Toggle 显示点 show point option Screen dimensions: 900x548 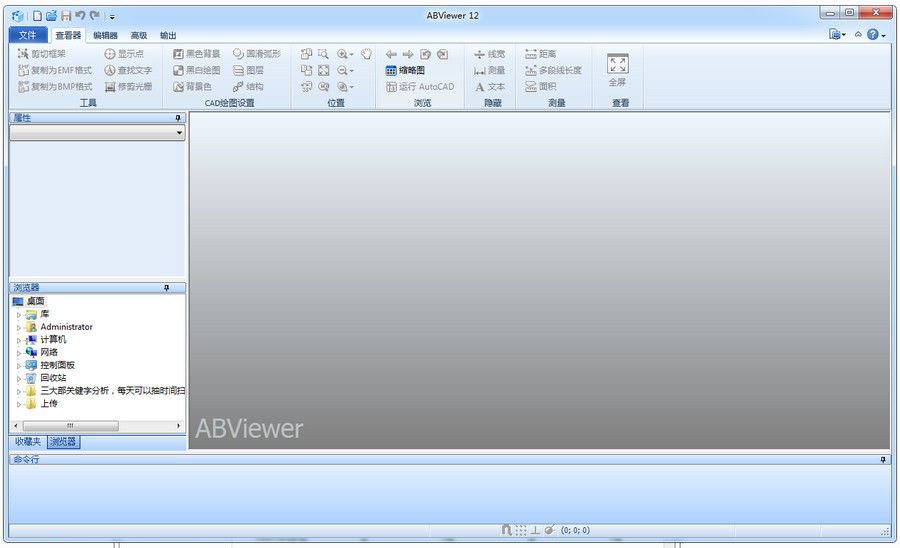[124, 54]
